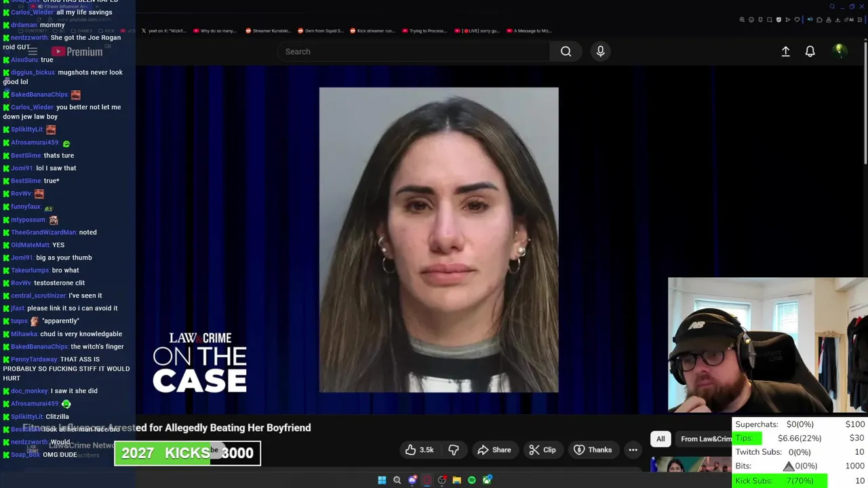Image resolution: width=868 pixels, height=488 pixels.
Task: Like the video with thumbs up
Action: pos(420,450)
